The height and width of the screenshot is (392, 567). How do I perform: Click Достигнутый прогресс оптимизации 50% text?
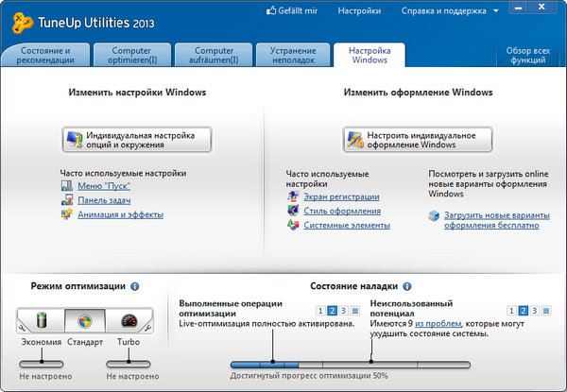(x=309, y=376)
